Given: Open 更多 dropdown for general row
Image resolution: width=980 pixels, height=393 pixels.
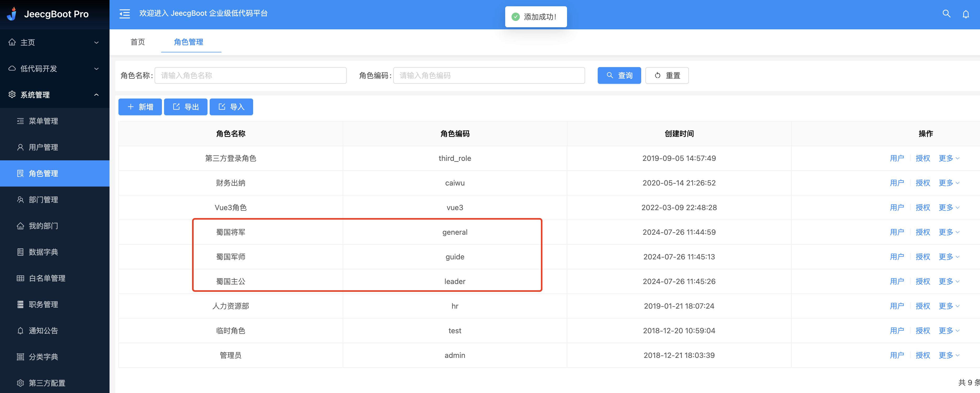Looking at the screenshot, I should [x=949, y=232].
